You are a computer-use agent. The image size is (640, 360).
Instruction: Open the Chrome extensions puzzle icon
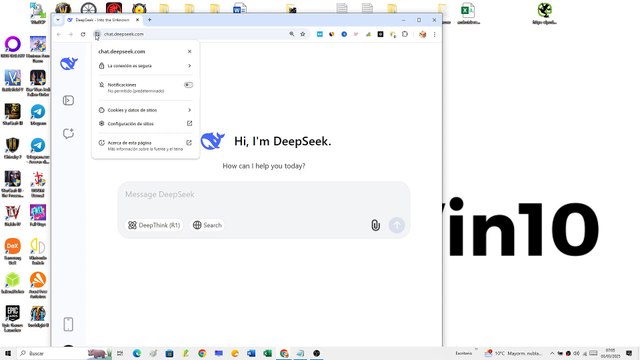point(405,34)
